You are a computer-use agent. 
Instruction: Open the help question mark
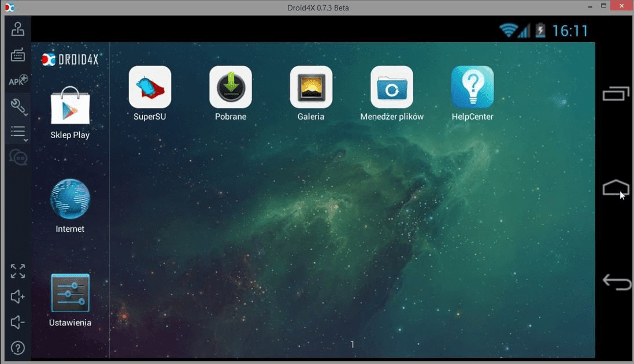pos(18,348)
